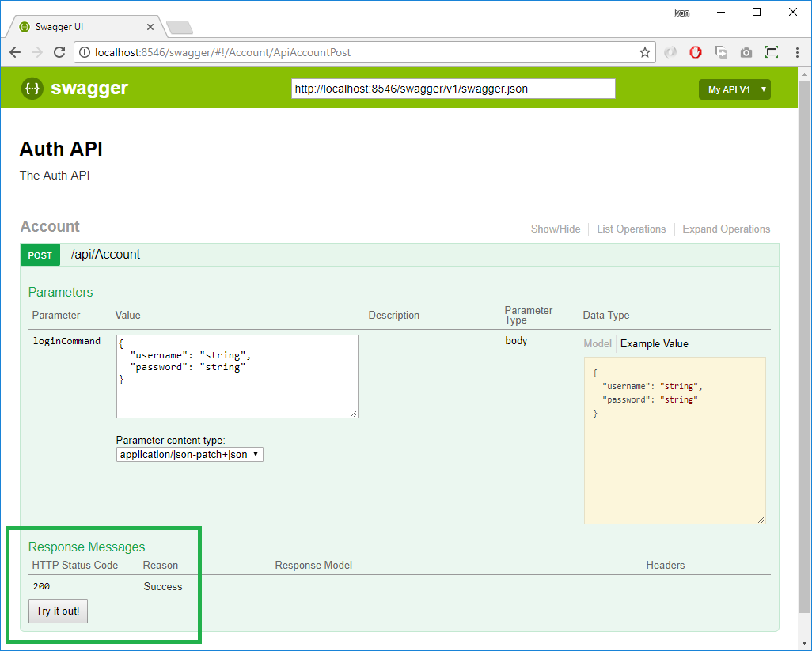This screenshot has width=812, height=651.
Task: Click the swagger.json URL input field
Action: pos(453,89)
